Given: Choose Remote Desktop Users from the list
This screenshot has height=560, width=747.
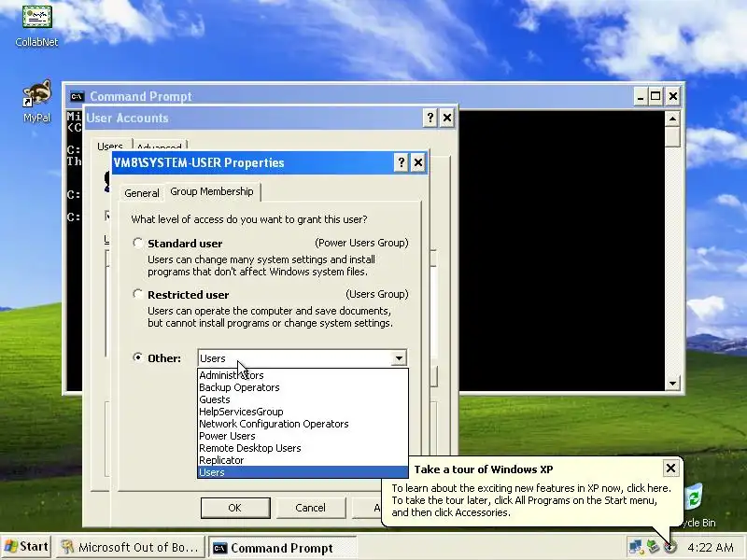Looking at the screenshot, I should (303, 448).
